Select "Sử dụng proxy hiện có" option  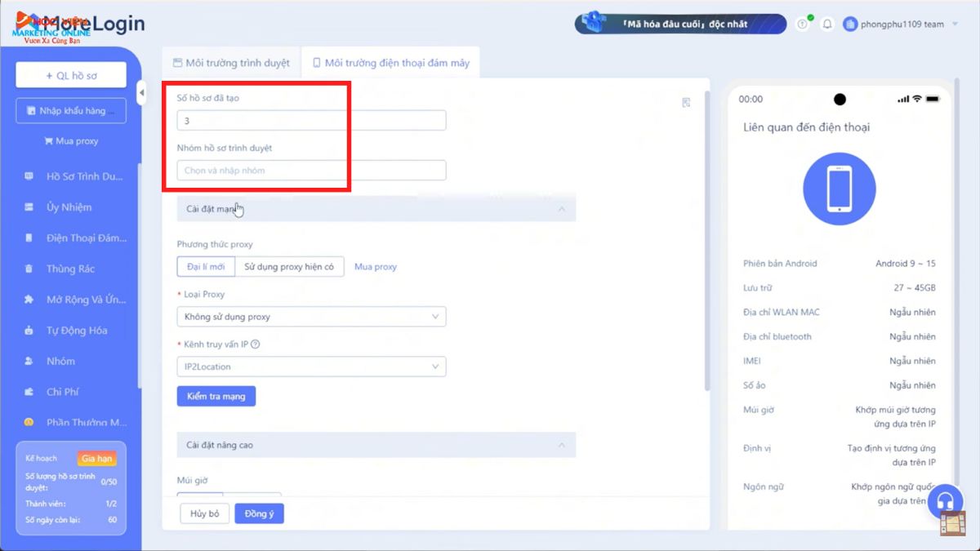tap(289, 267)
